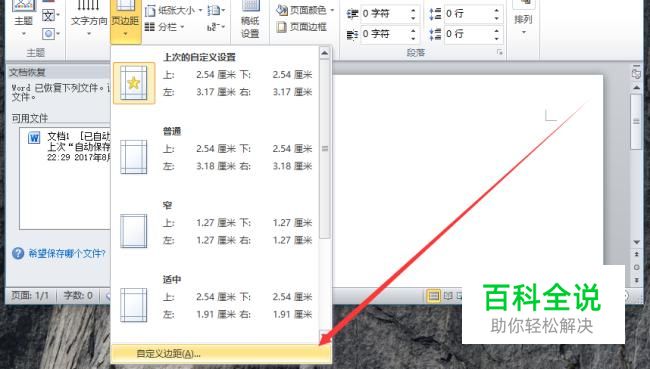
Task: Increase spacing before with its up spinner
Action: (x=497, y=10)
